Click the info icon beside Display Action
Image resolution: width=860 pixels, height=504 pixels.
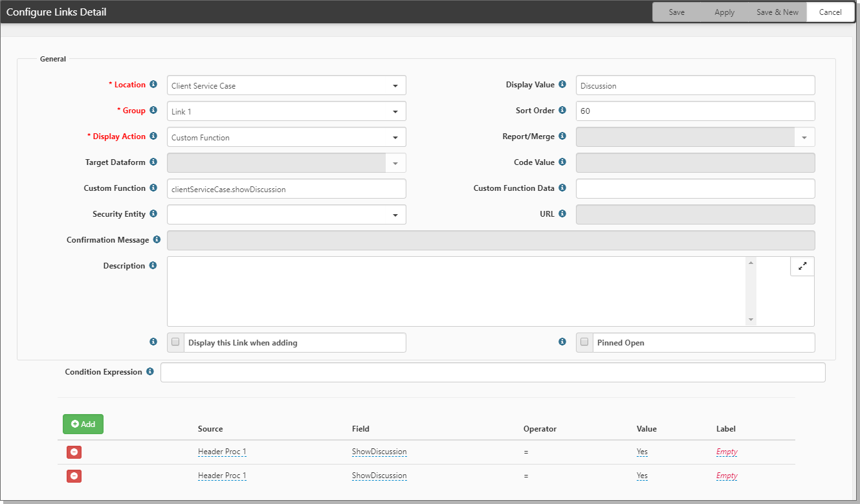coord(153,137)
